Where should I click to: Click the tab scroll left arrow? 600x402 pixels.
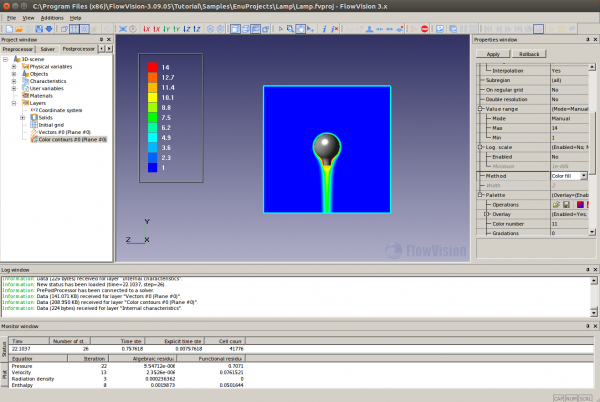coord(101,49)
